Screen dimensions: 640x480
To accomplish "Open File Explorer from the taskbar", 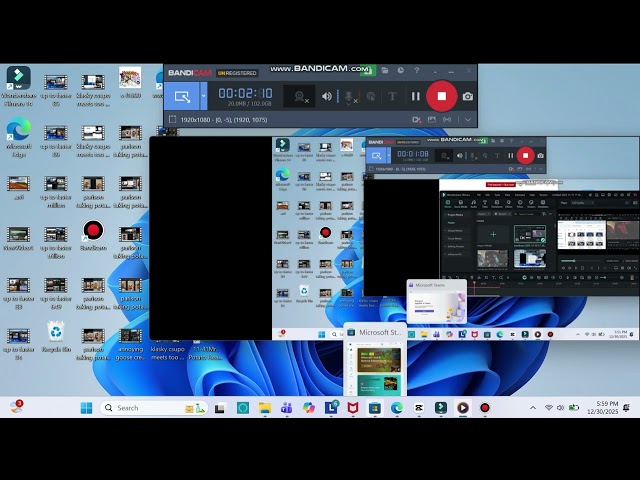I will coord(265,408).
